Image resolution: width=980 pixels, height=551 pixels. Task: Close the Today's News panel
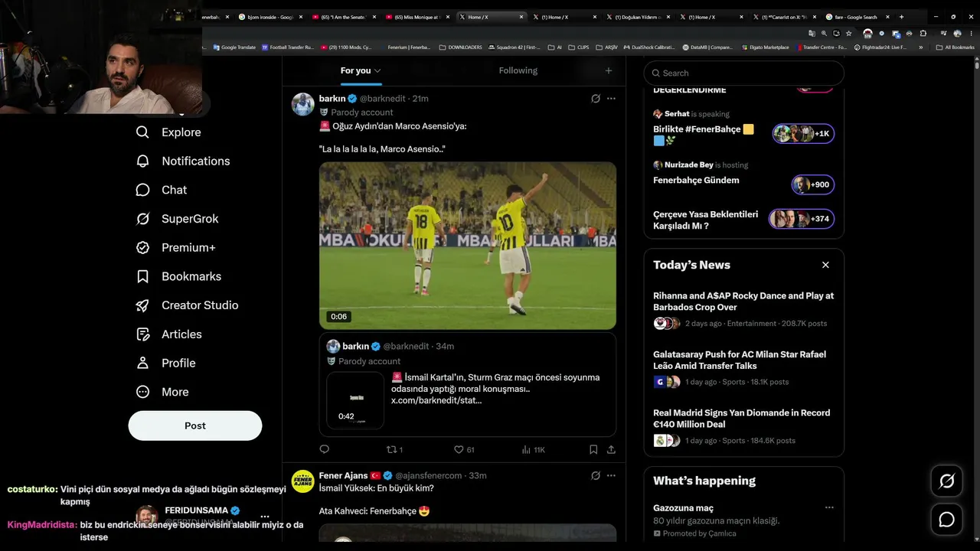(x=825, y=265)
